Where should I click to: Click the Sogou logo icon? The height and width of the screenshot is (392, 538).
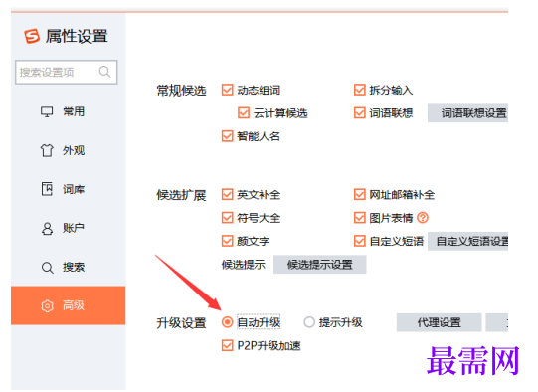pos(32,36)
